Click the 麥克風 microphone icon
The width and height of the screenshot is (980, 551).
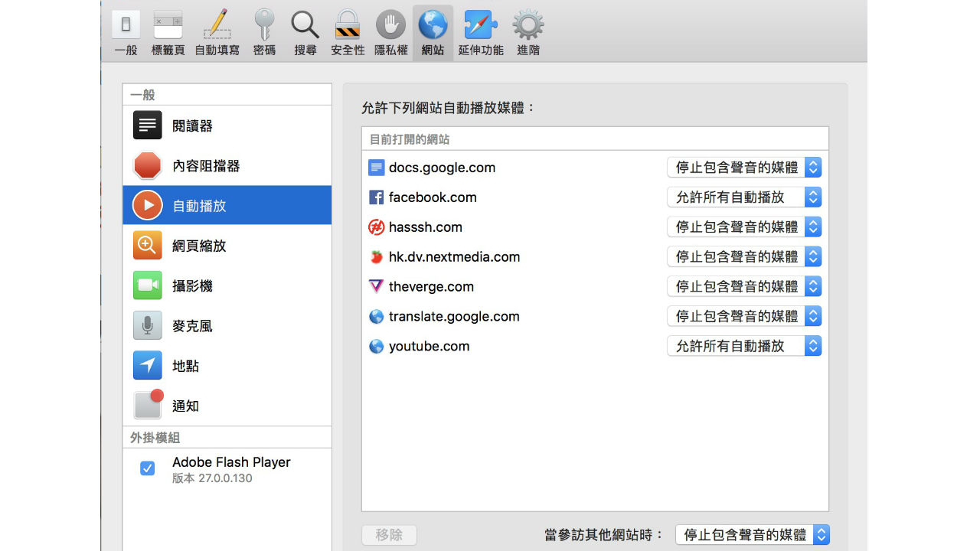(148, 325)
